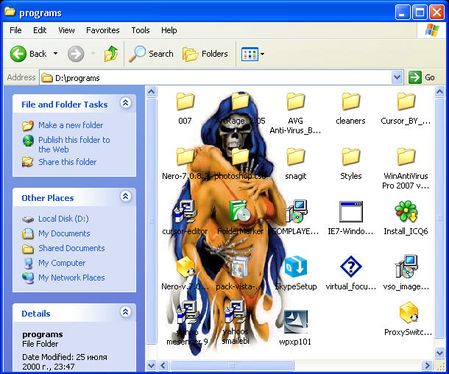Select the pack-vista file icon
The image size is (449, 374).
[x=240, y=267]
